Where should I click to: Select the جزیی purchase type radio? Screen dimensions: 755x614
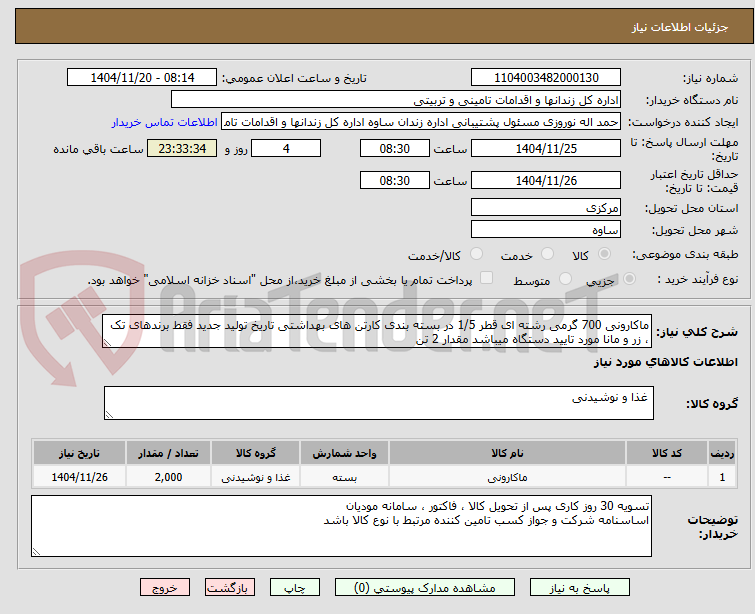pyautogui.click(x=629, y=279)
